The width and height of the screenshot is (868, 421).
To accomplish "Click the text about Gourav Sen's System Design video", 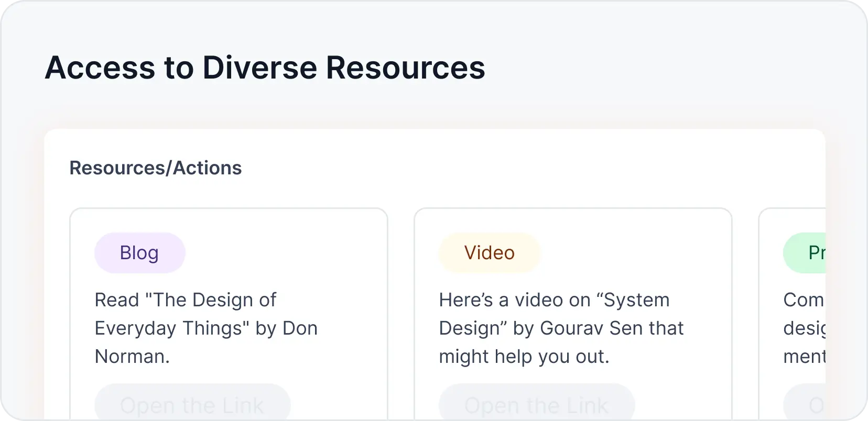I will tap(561, 328).
